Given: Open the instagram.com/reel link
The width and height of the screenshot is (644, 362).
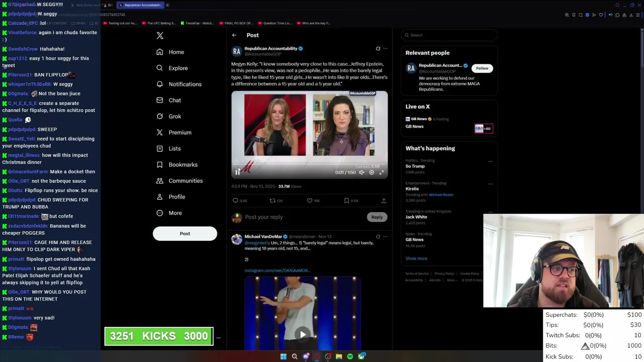Looking at the screenshot, I should [277, 270].
